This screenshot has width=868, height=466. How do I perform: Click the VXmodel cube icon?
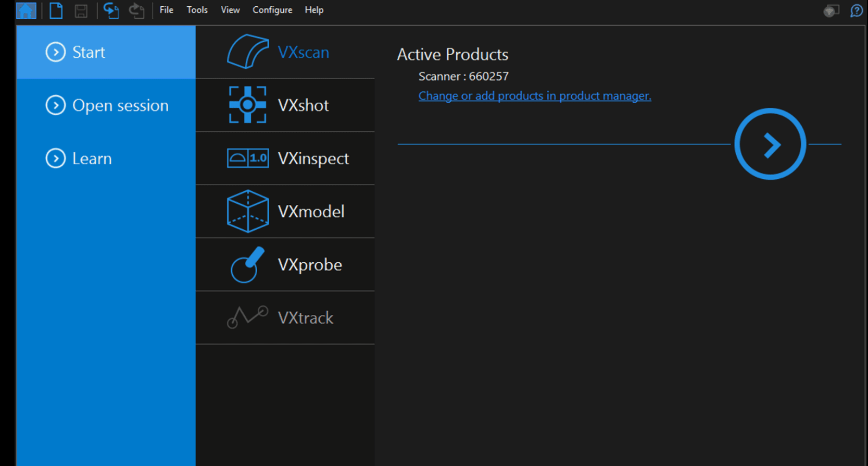[x=248, y=211]
